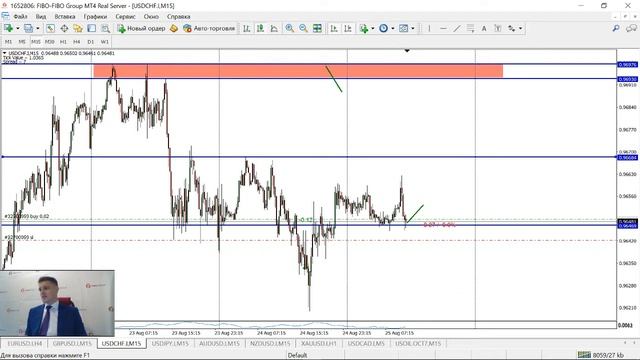
Task: Select the text A tool
Action: point(484,28)
